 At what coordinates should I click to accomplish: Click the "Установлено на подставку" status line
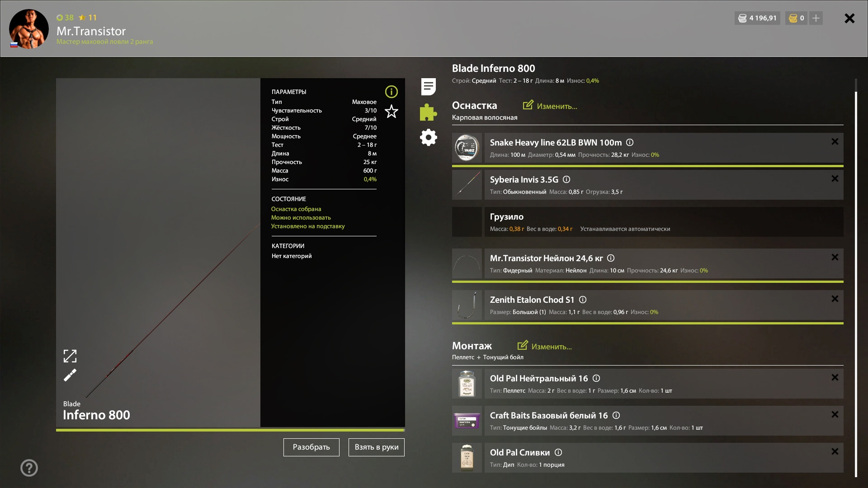point(308,226)
